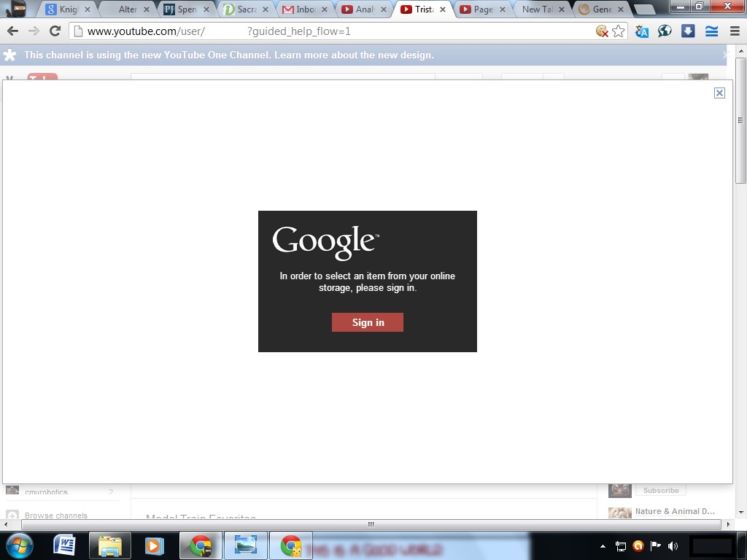Click the star icon in the channel banner
Image resolution: width=747 pixels, height=560 pixels.
tap(9, 55)
